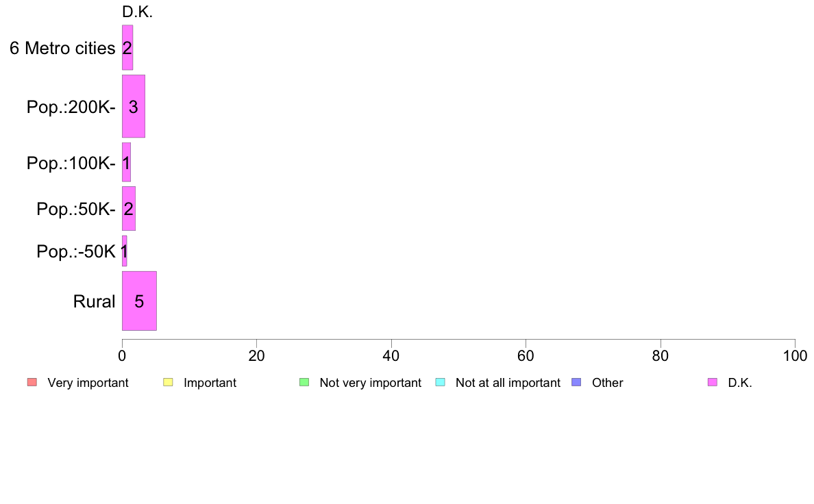814x504 pixels.
Task: Click the yellow Important legend swatch
Action: [168, 383]
